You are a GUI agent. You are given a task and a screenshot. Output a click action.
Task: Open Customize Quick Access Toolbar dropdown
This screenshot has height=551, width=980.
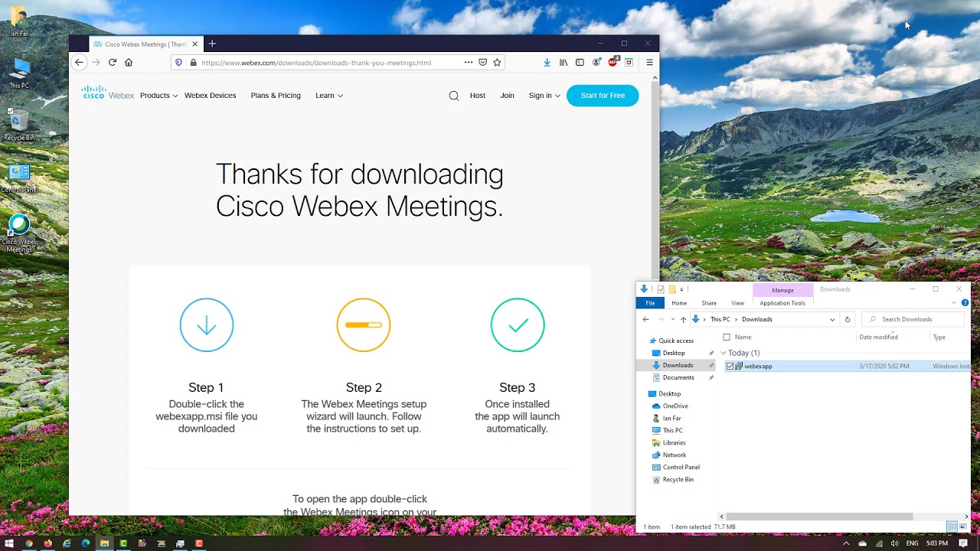coord(681,289)
